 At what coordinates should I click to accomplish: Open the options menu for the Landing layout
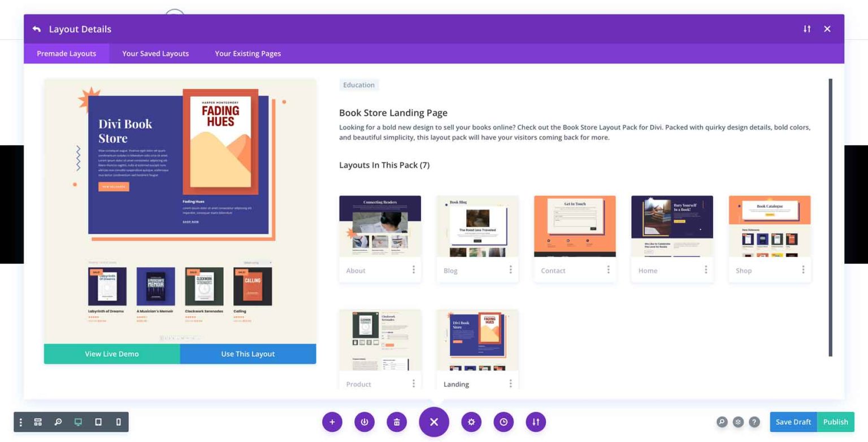511,384
